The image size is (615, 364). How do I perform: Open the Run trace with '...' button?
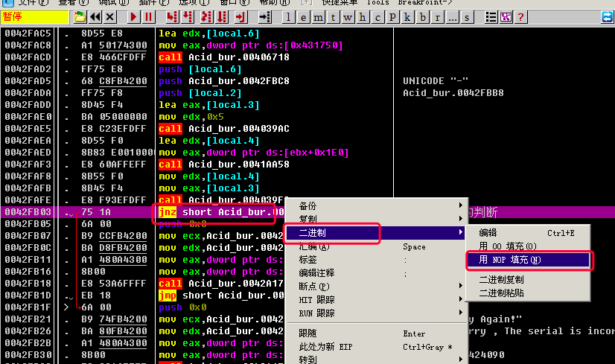(453, 17)
